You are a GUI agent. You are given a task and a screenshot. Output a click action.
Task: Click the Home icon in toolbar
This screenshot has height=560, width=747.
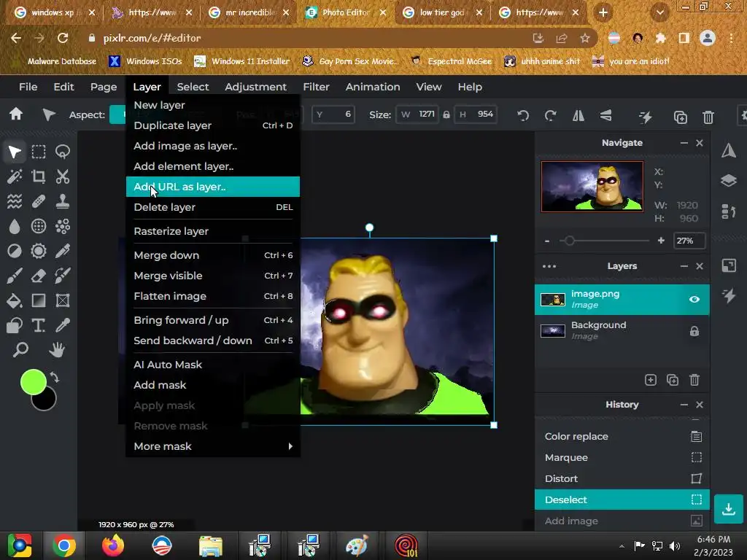point(16,114)
